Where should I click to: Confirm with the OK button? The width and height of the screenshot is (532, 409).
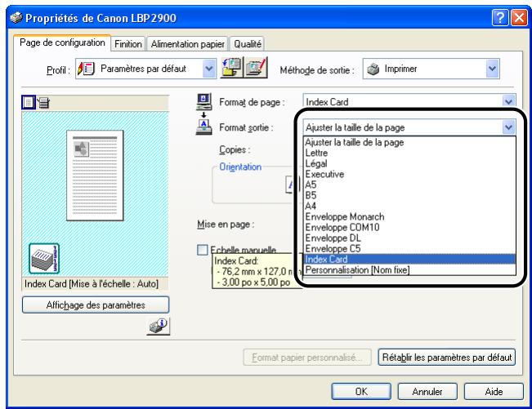361,392
